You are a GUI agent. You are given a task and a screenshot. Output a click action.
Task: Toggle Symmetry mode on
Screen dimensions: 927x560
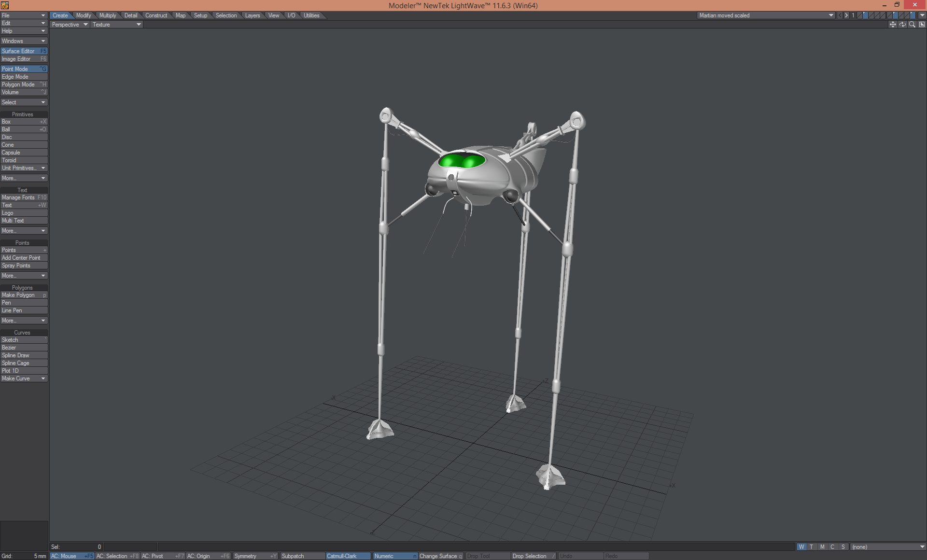(x=255, y=556)
